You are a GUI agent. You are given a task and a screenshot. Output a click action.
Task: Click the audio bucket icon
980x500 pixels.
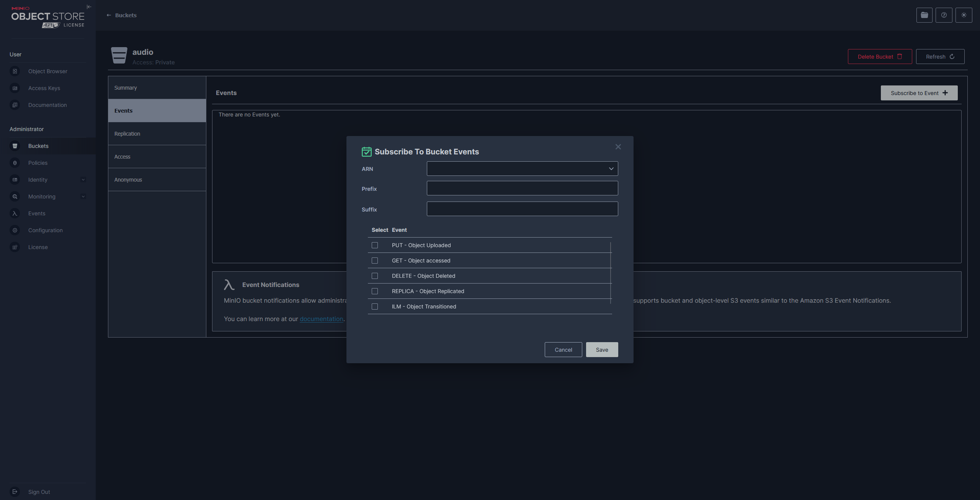tap(119, 56)
